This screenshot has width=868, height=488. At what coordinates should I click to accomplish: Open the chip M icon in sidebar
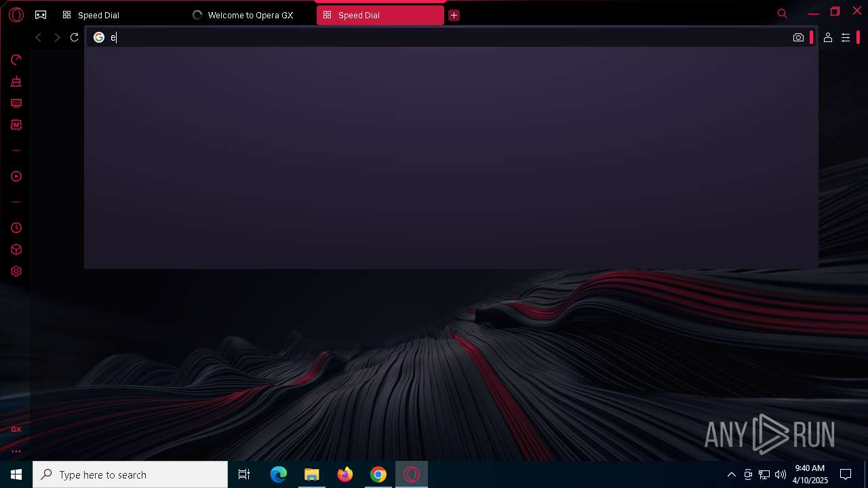(x=16, y=125)
